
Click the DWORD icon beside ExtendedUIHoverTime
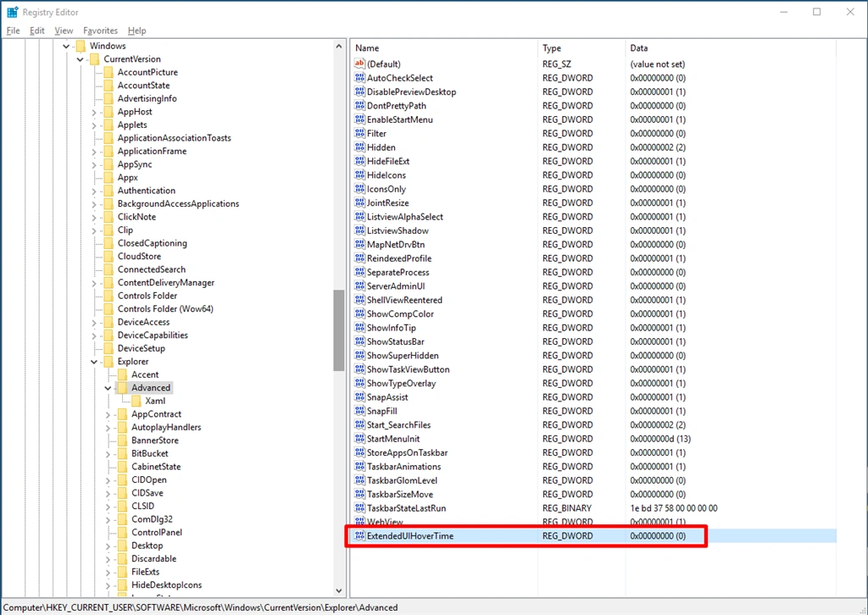[x=359, y=535]
